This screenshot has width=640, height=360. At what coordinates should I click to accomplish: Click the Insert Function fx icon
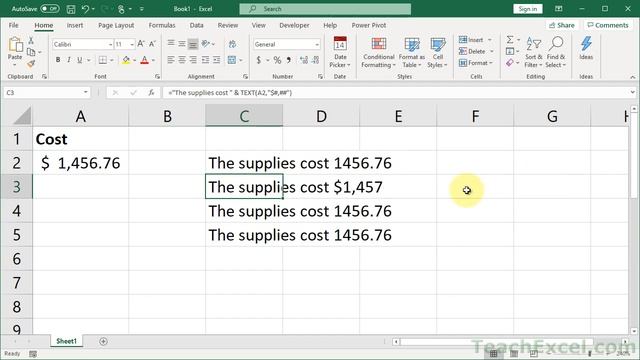pos(151,93)
